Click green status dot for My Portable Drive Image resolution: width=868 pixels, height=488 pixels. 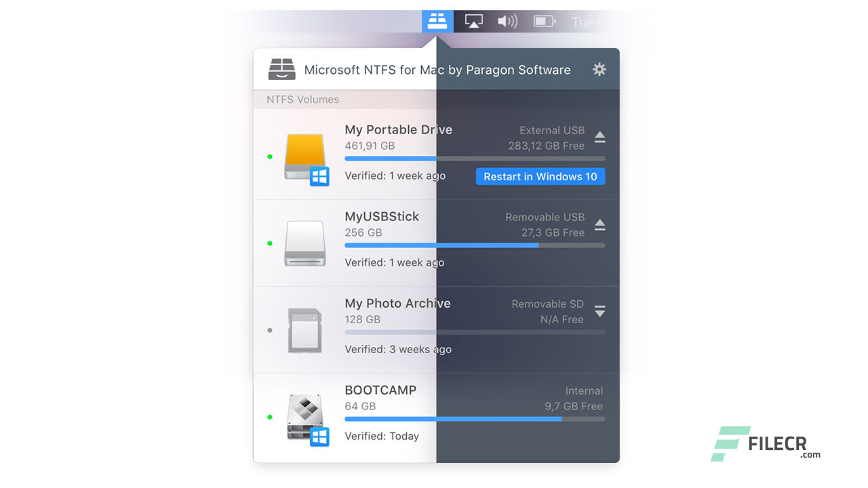(270, 157)
